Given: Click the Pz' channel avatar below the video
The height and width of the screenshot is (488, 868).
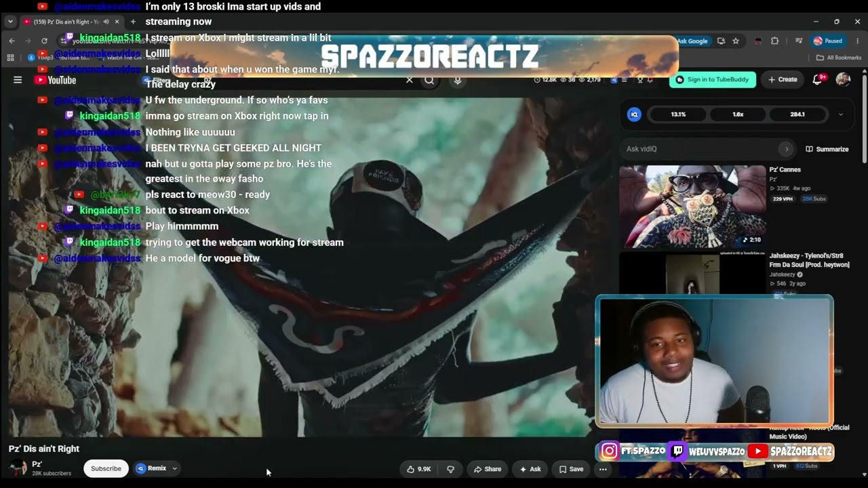Looking at the screenshot, I should (18, 468).
